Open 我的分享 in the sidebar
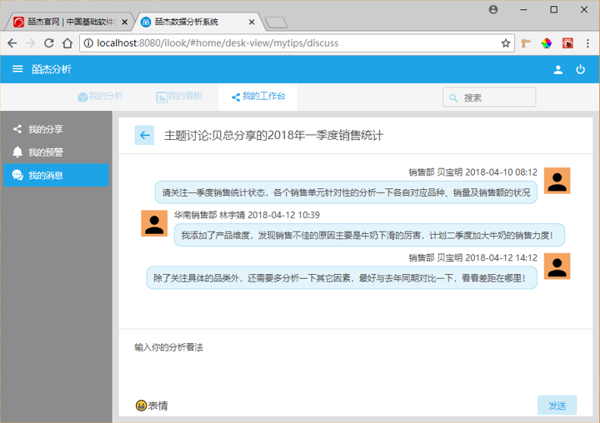 [x=56, y=129]
